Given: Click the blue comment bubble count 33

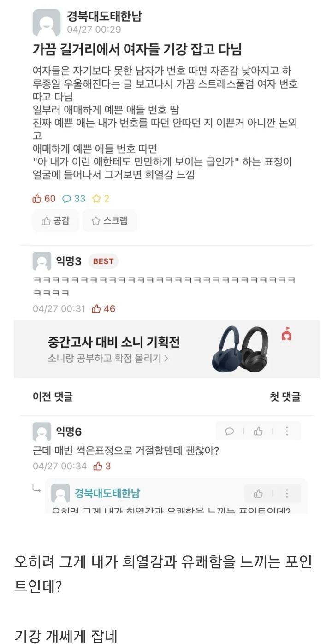Looking at the screenshot, I should tap(74, 199).
